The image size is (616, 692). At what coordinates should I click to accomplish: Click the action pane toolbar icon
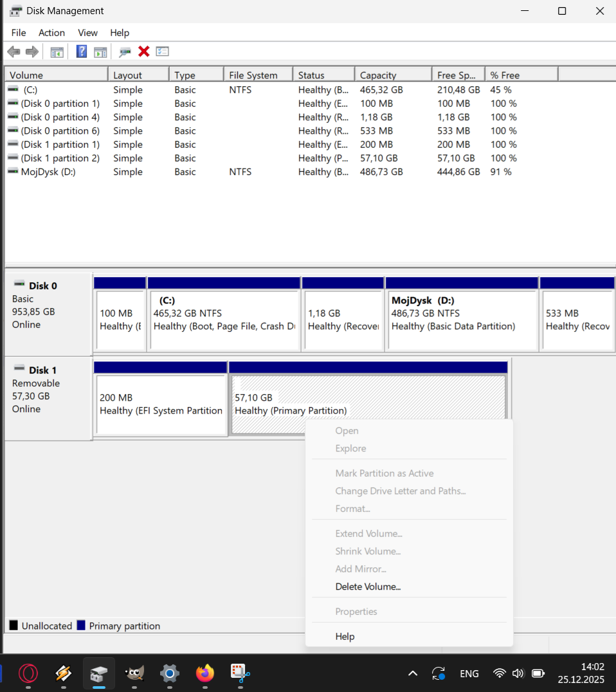click(100, 52)
